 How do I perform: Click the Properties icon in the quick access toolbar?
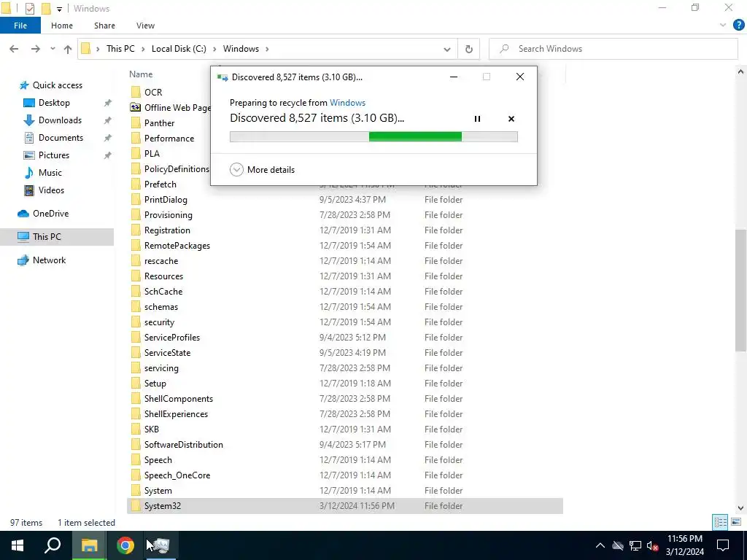[x=29, y=9]
